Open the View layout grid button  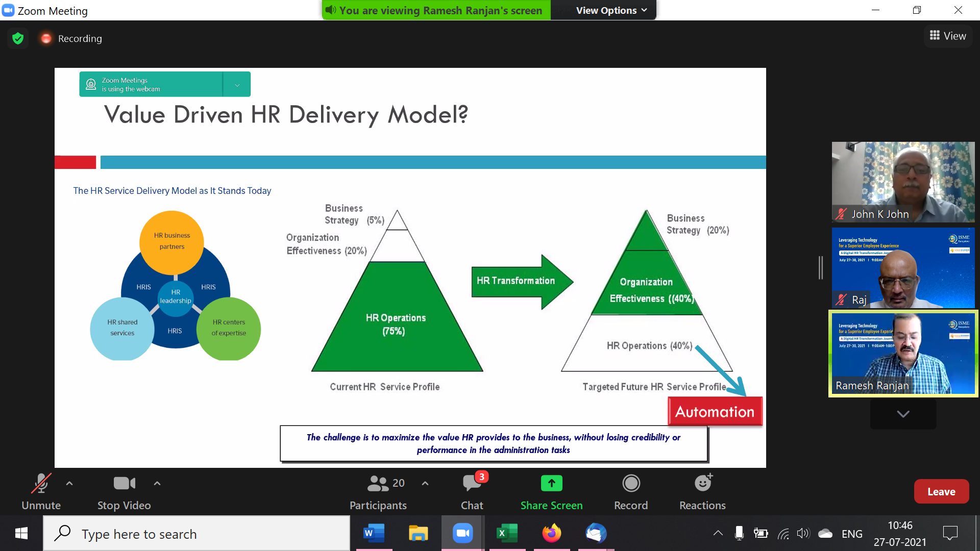[948, 36]
